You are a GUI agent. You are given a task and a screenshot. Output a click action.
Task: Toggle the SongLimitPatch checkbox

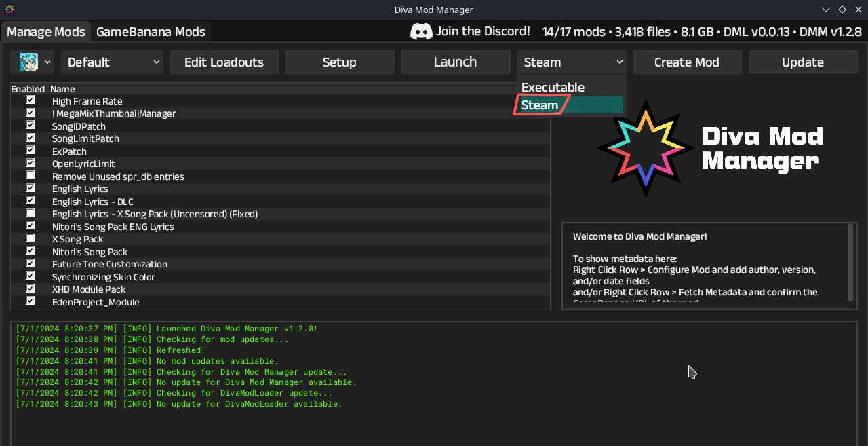[x=31, y=137]
